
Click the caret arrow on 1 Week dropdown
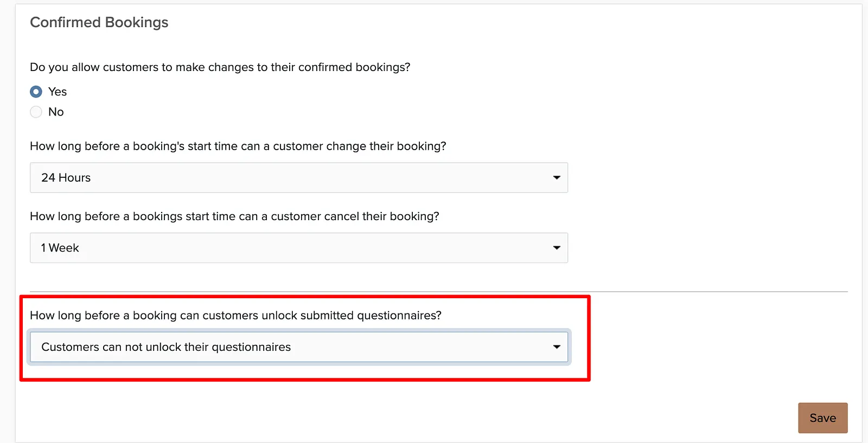[557, 248]
